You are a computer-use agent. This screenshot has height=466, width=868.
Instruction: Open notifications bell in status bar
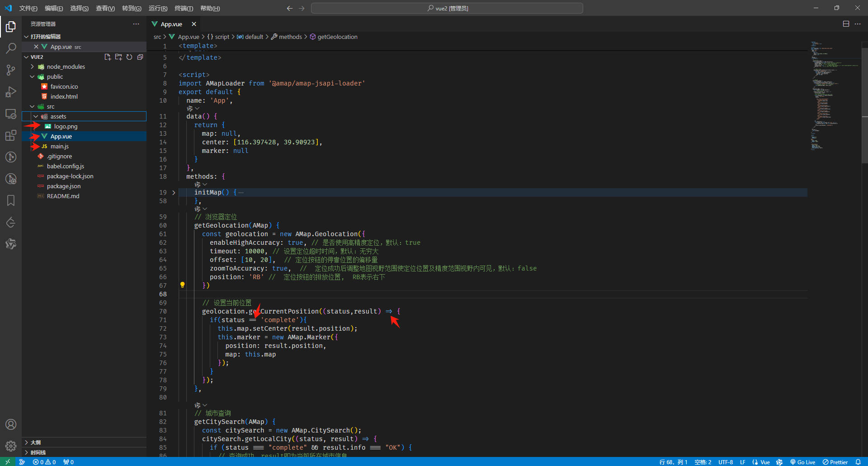858,462
